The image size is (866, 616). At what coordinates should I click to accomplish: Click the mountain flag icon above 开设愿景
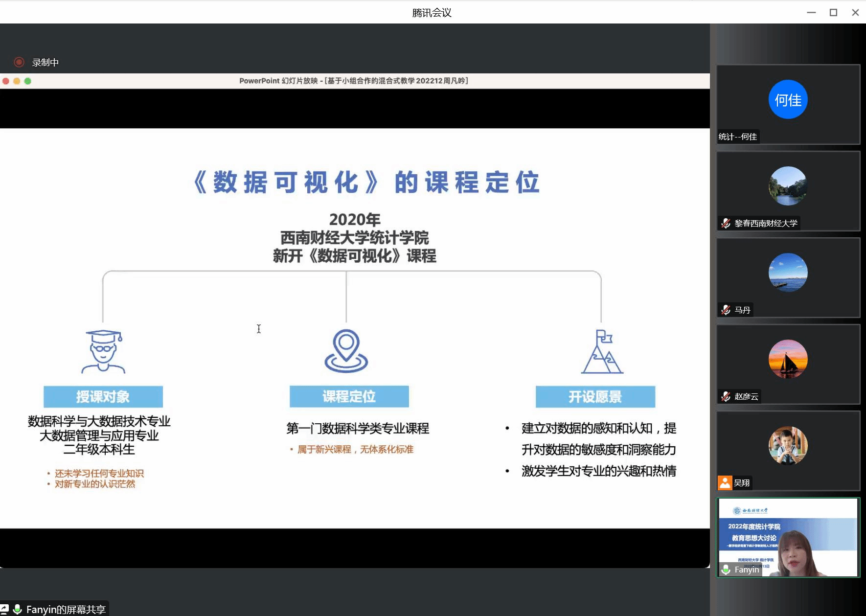pyautogui.click(x=602, y=352)
